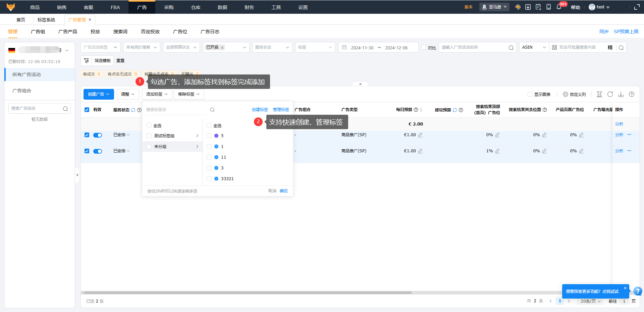This screenshot has height=312, width=644.
Task: Confirm tag selection with 确定
Action: click(x=284, y=191)
